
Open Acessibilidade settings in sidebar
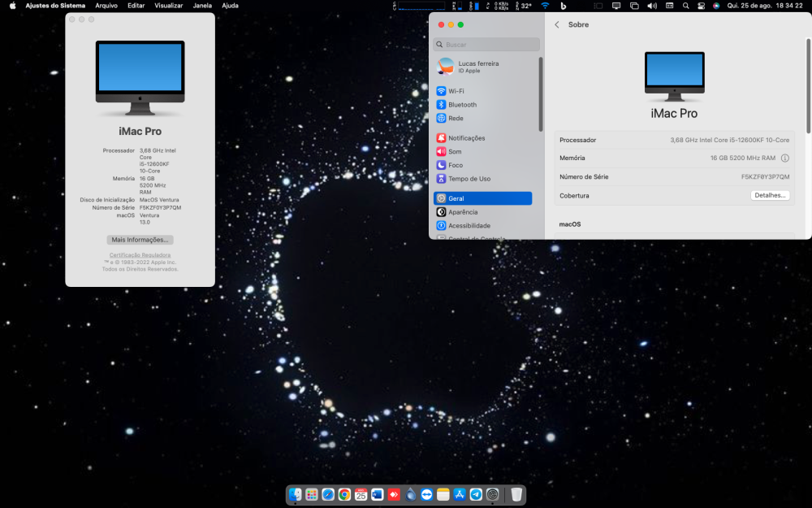click(482, 225)
